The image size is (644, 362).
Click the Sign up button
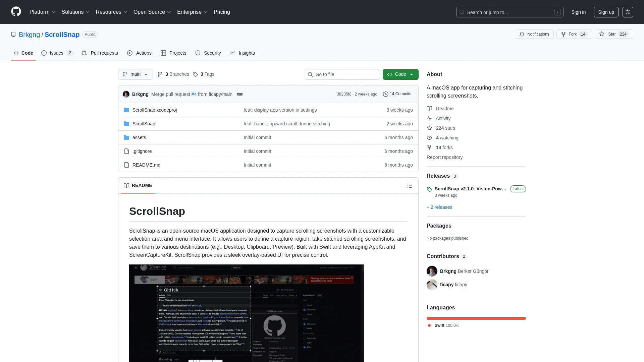606,12
